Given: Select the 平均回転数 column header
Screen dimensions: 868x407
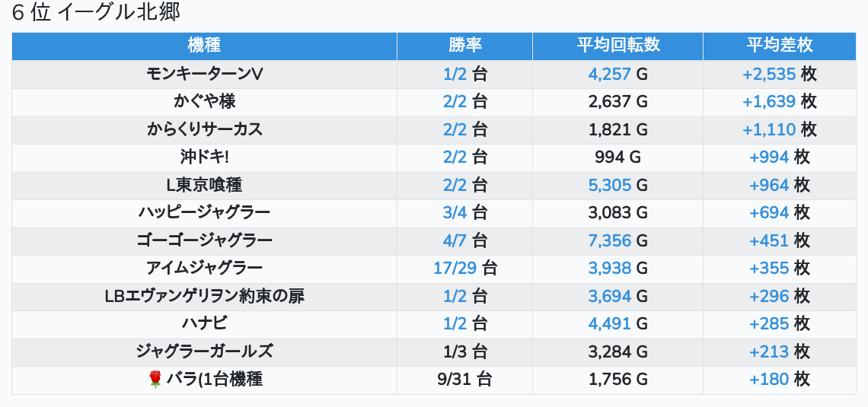Looking at the screenshot, I should pos(617,46).
